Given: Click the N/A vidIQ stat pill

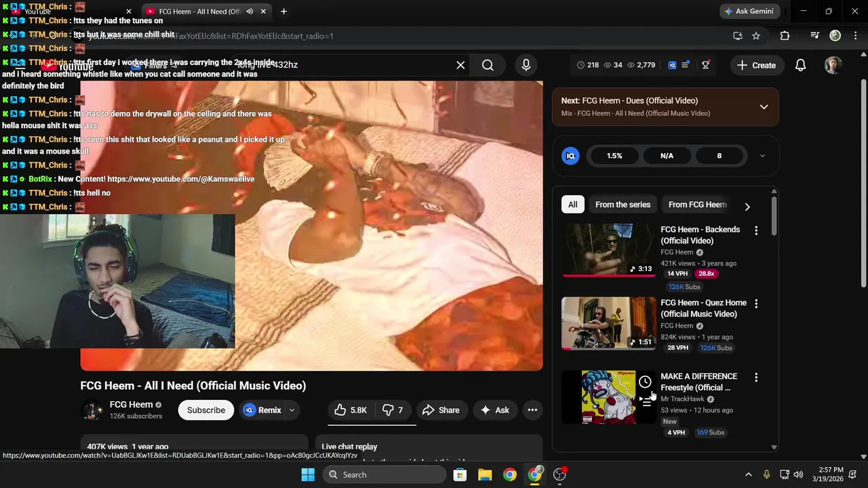Looking at the screenshot, I should coord(667,156).
